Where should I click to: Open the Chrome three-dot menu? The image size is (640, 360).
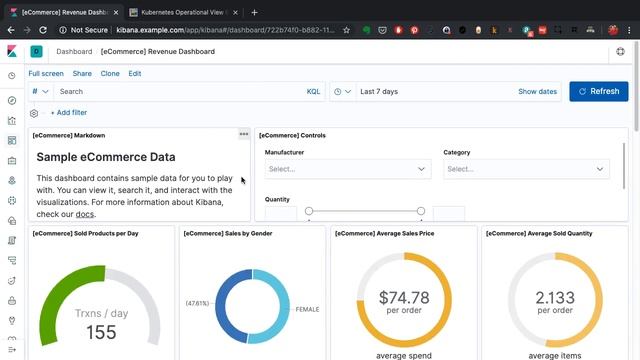(629, 30)
